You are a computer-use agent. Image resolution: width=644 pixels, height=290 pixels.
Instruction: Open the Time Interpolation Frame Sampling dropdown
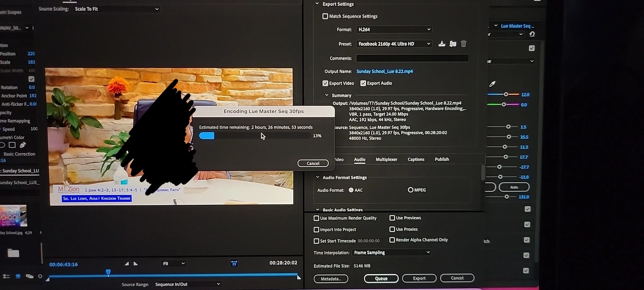click(391, 252)
